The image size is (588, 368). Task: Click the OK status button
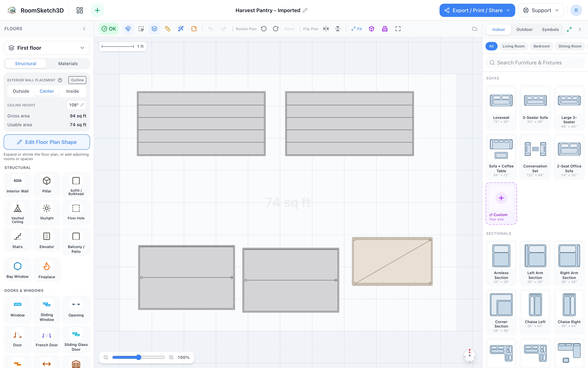(x=109, y=29)
